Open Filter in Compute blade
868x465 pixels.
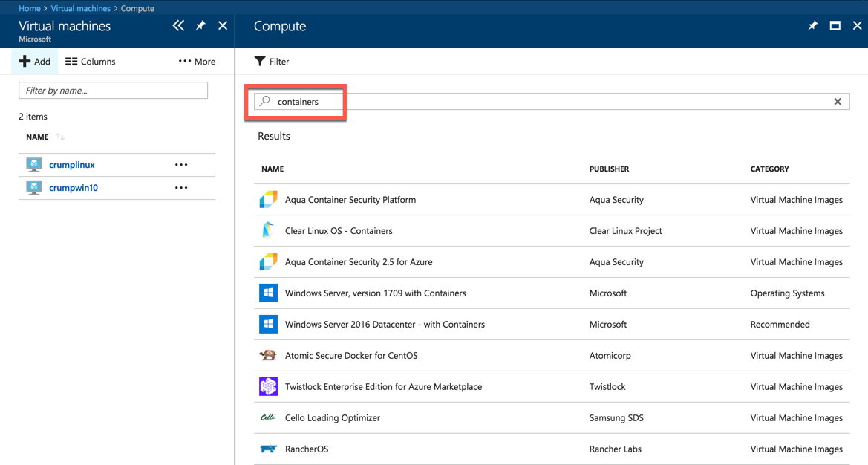click(272, 62)
